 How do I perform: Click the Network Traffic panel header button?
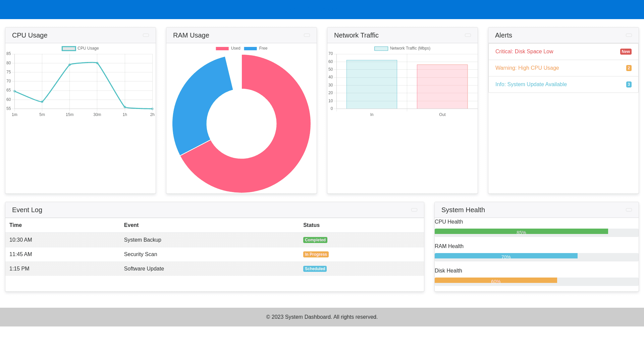tap(468, 35)
